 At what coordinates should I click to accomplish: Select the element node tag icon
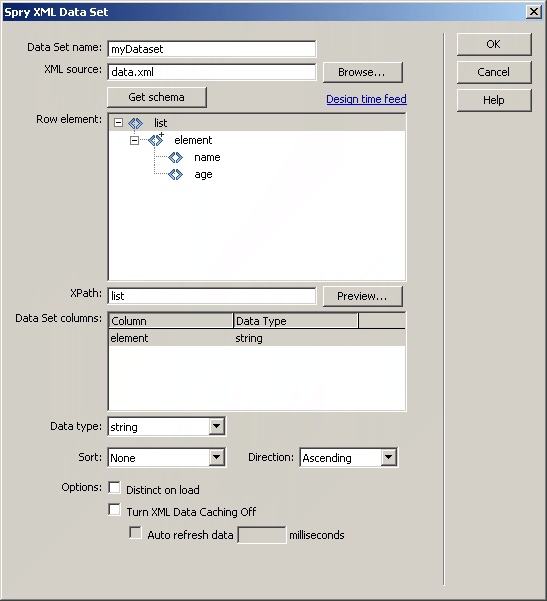[156, 140]
